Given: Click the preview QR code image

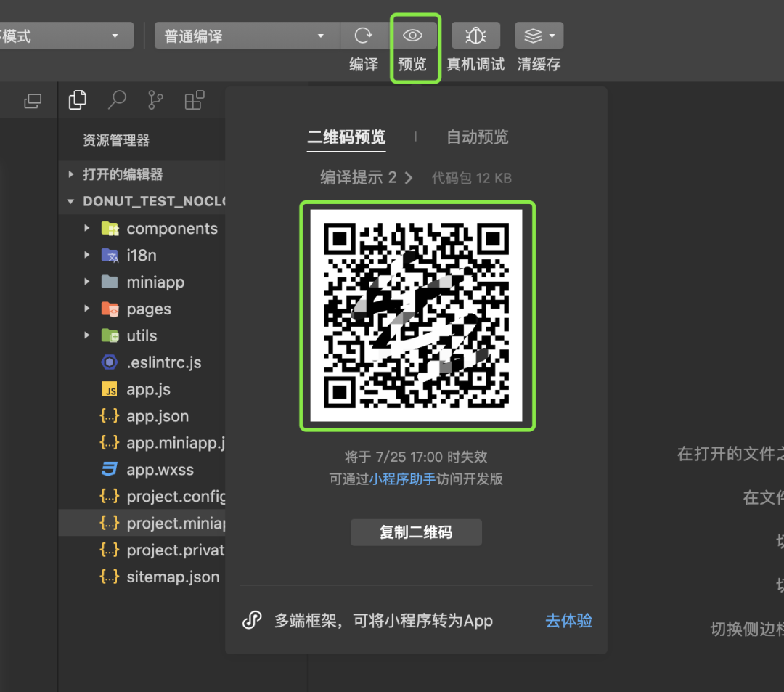Looking at the screenshot, I should [417, 315].
